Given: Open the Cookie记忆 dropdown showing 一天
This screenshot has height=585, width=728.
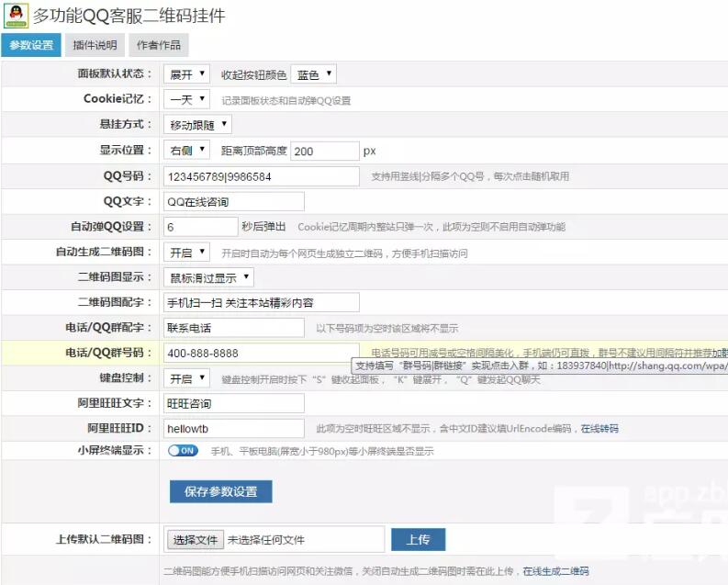Looking at the screenshot, I should 186,99.
